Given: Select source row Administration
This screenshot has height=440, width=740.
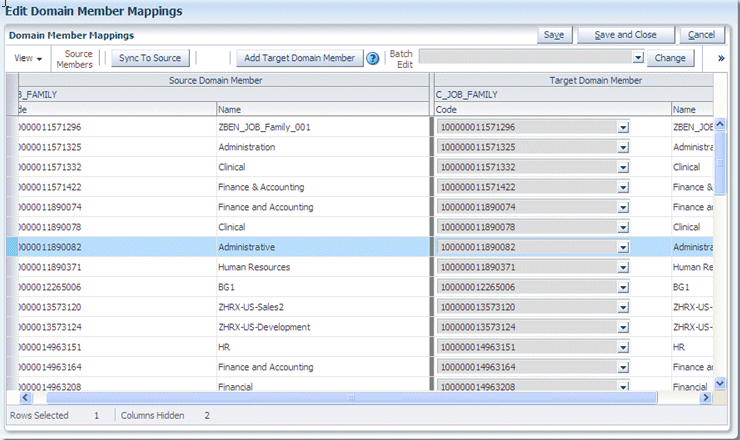Looking at the screenshot, I should click(x=224, y=147).
